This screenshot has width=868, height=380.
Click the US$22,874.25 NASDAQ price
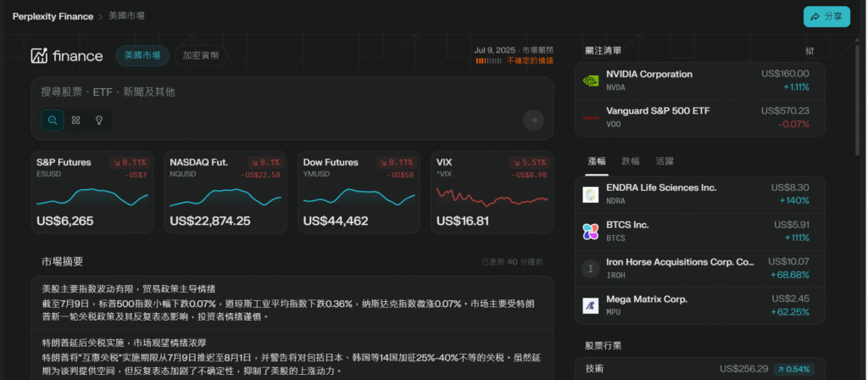pos(210,221)
